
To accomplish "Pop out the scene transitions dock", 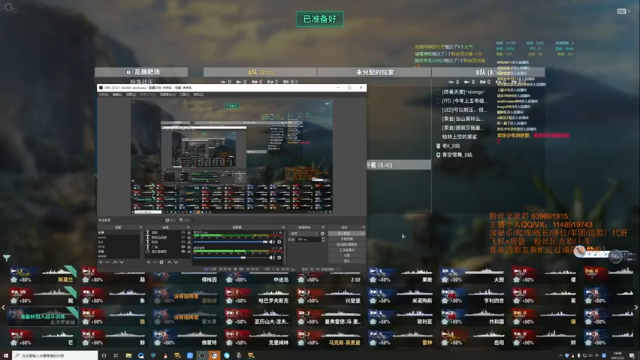I will pyautogui.click(x=323, y=227).
